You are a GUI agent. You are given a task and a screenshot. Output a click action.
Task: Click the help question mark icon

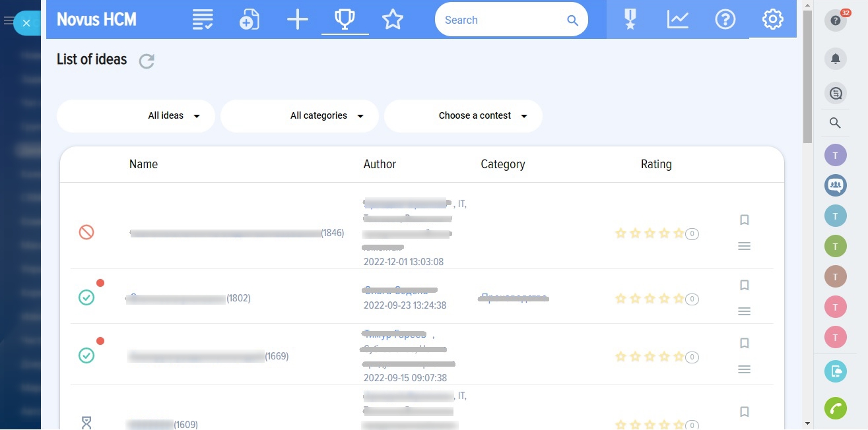[x=725, y=20]
